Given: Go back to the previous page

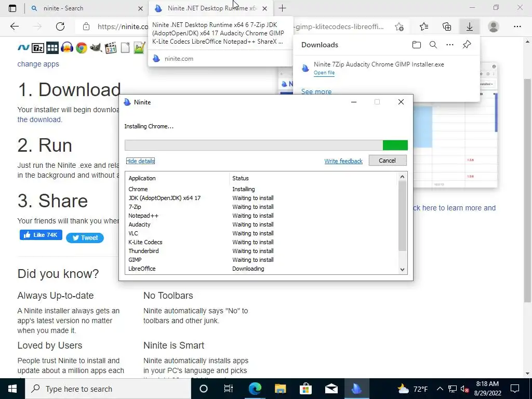Looking at the screenshot, I should (15, 26).
